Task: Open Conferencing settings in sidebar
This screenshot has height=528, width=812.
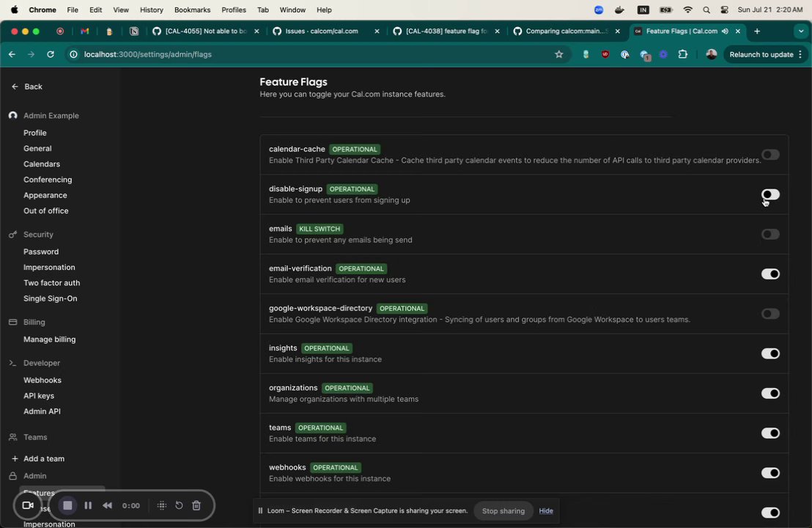Action: 48,179
